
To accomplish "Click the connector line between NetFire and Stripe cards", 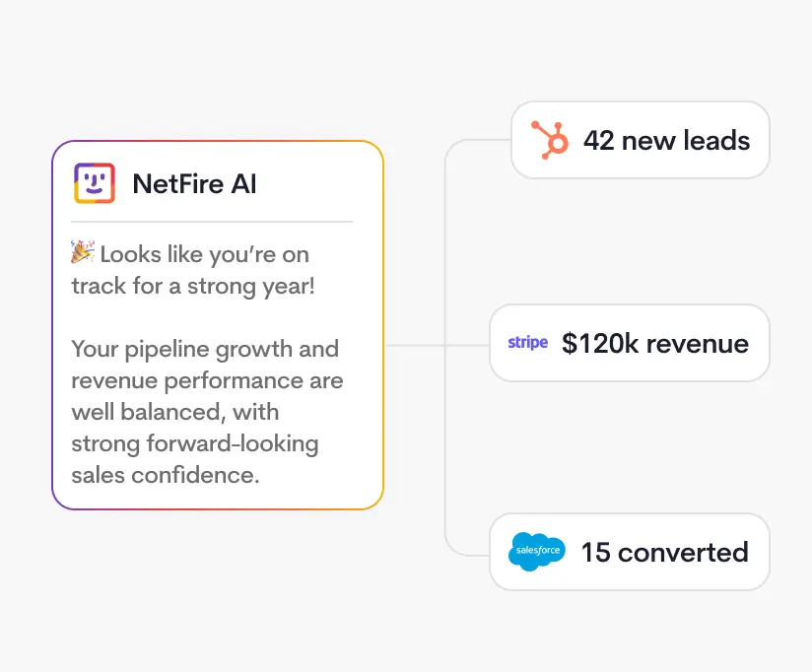I will click(414, 345).
